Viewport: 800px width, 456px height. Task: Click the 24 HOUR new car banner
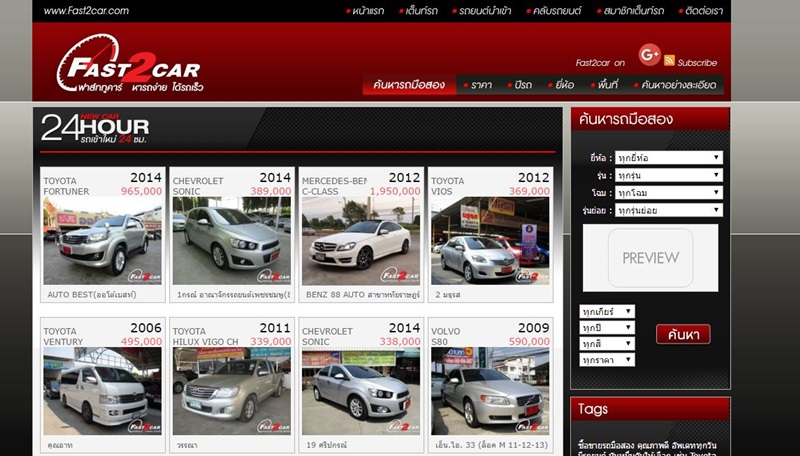[x=95, y=129]
